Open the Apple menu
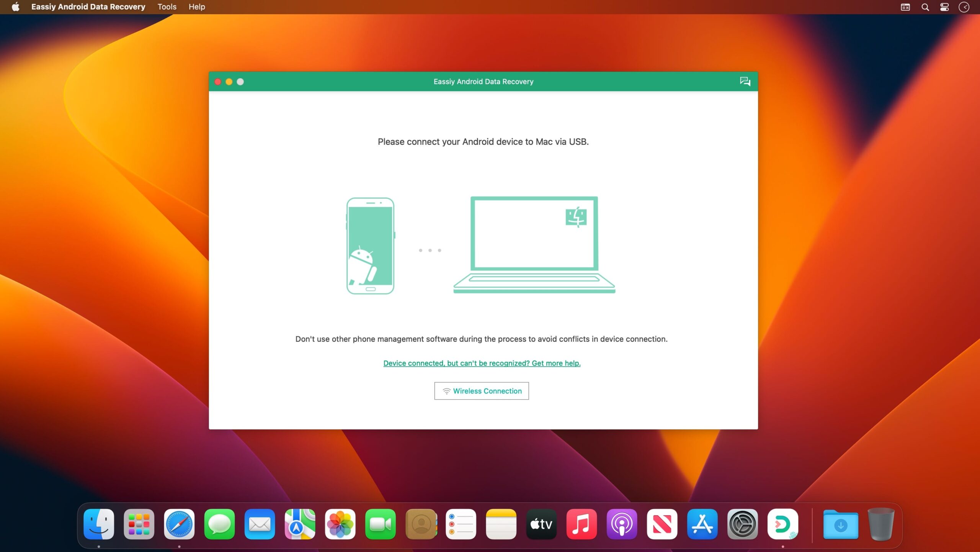The height and width of the screenshot is (552, 980). click(x=15, y=7)
